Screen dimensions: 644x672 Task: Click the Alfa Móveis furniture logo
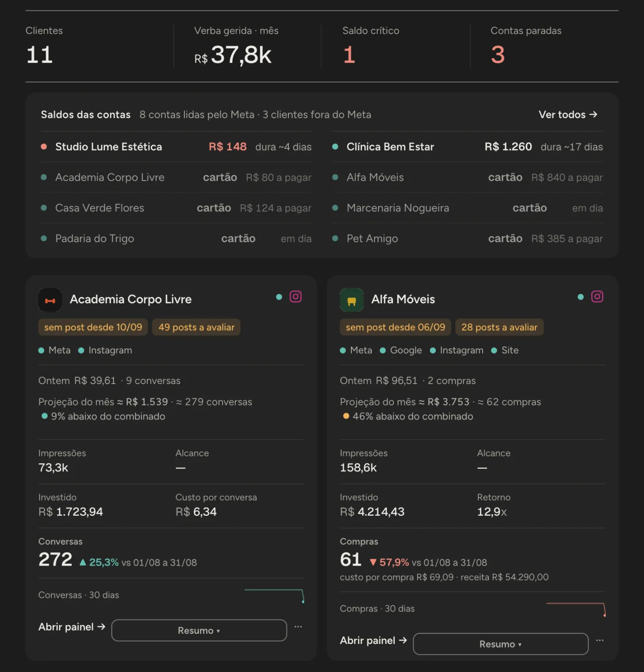tap(351, 300)
